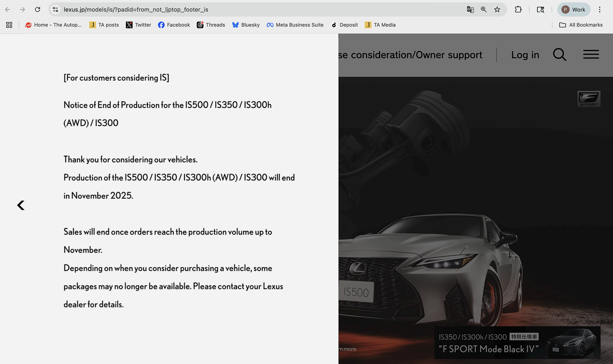Toggle the site information icon in the address bar
613x364 pixels.
pyautogui.click(x=55, y=9)
